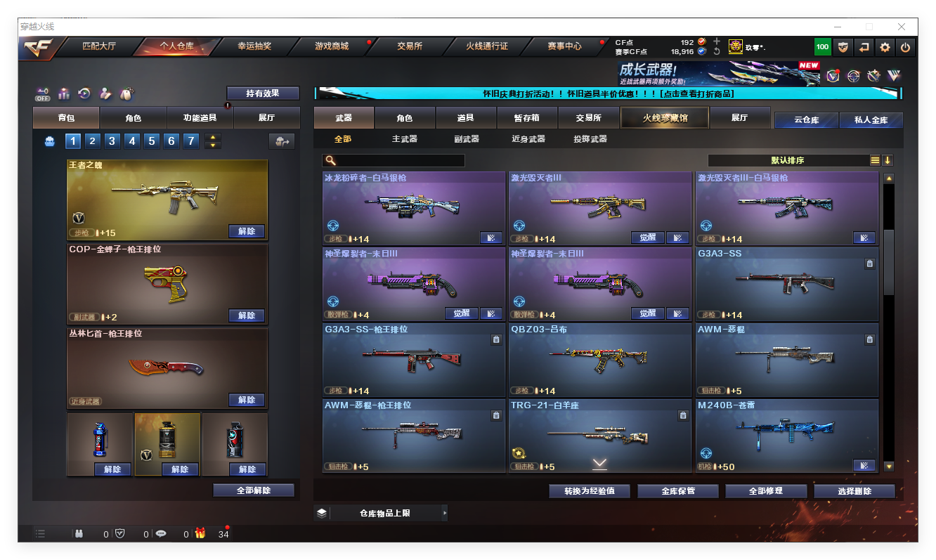The image size is (936, 560).
Task: Click the gift box icon in status bar
Action: 200,533
